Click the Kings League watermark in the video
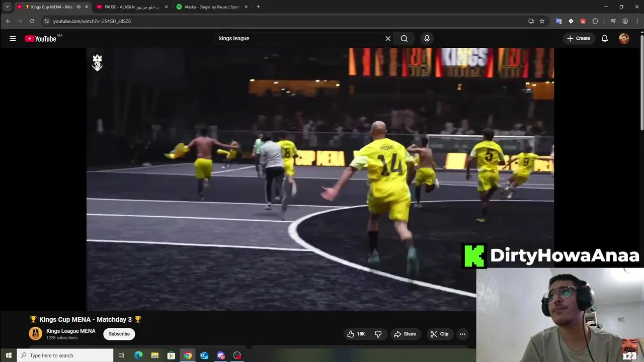The image size is (644, 362). pyautogui.click(x=97, y=62)
